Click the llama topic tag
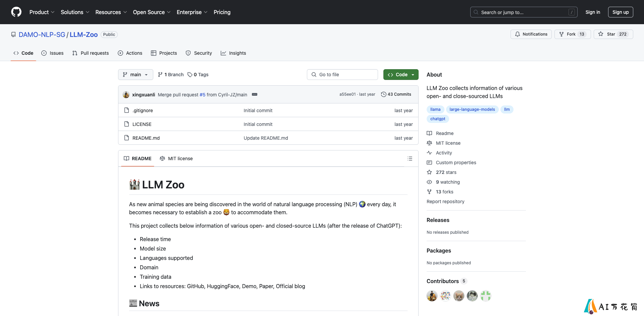 click(435, 109)
